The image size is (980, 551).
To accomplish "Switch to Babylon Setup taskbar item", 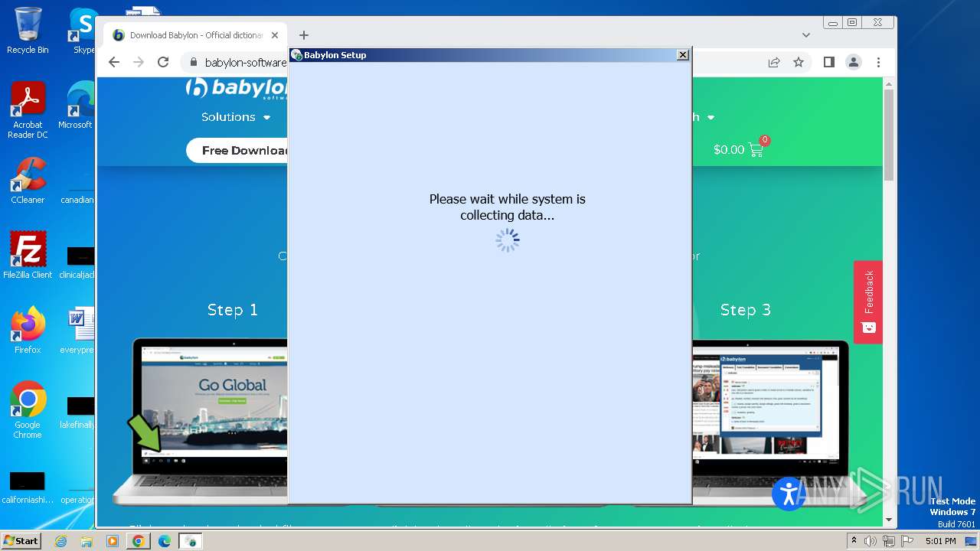I will pos(190,541).
